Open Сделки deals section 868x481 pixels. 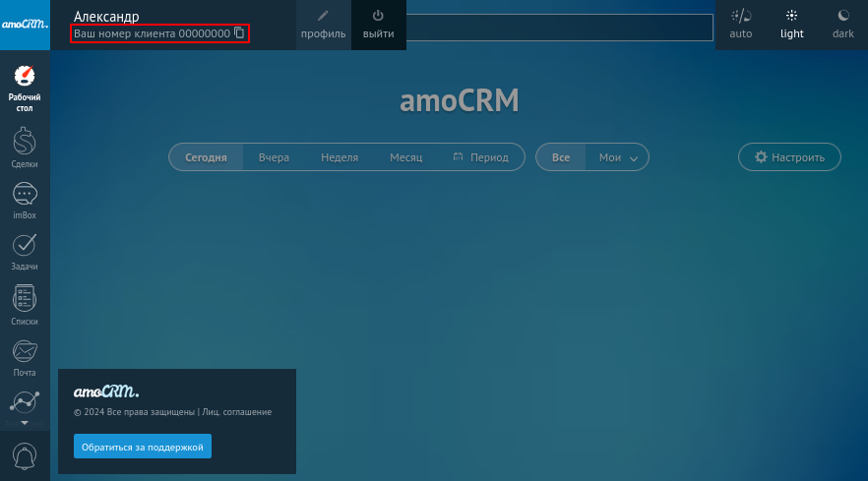click(x=25, y=148)
